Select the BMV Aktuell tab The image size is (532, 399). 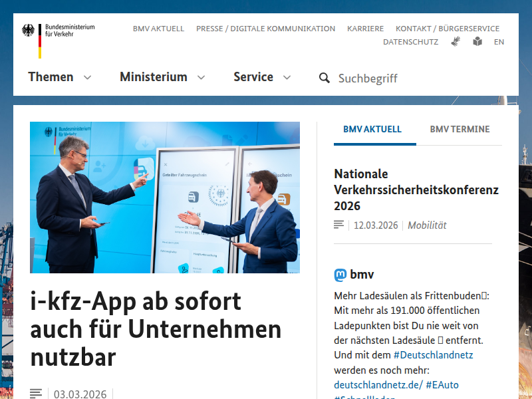tap(372, 129)
